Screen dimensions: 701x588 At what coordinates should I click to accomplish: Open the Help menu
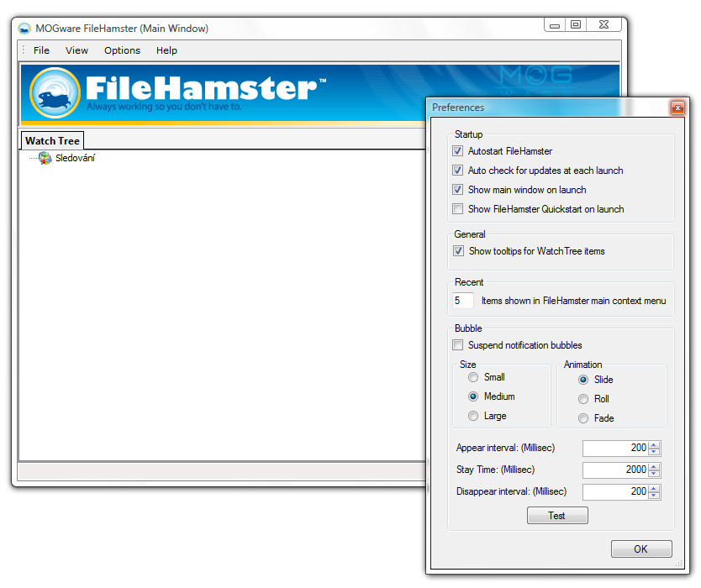point(166,50)
